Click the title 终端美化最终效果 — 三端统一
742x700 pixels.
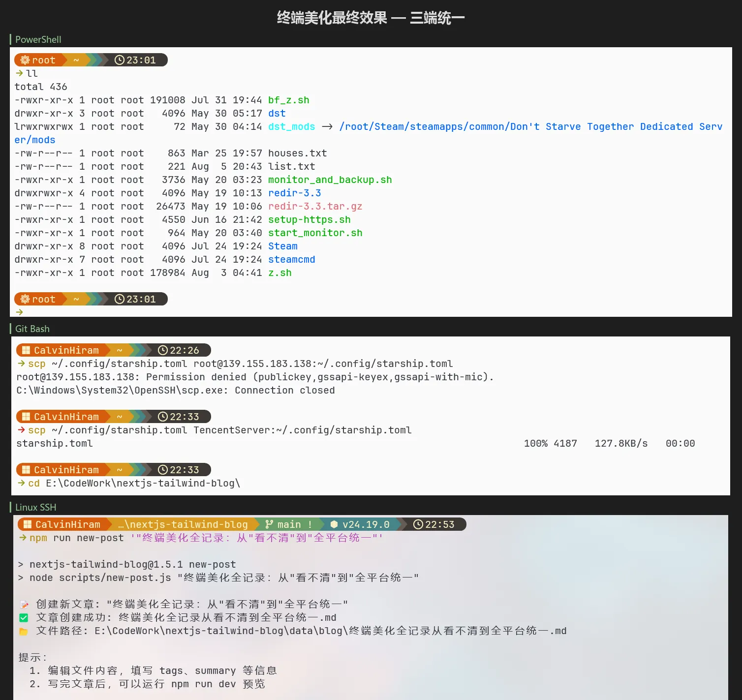pyautogui.click(x=371, y=18)
